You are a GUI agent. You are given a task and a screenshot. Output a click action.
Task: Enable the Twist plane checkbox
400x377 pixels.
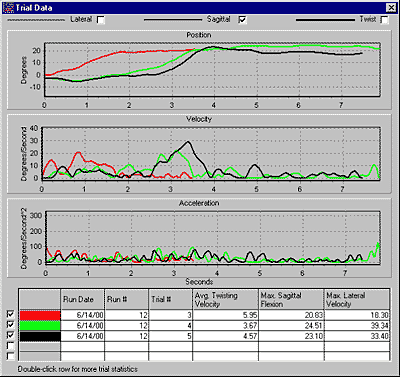(x=384, y=20)
